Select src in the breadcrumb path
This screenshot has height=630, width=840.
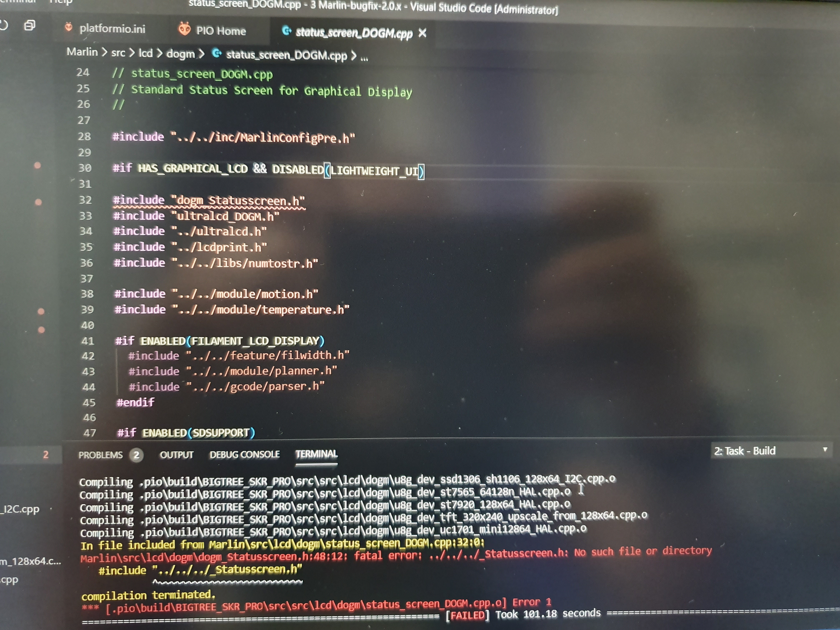(118, 53)
